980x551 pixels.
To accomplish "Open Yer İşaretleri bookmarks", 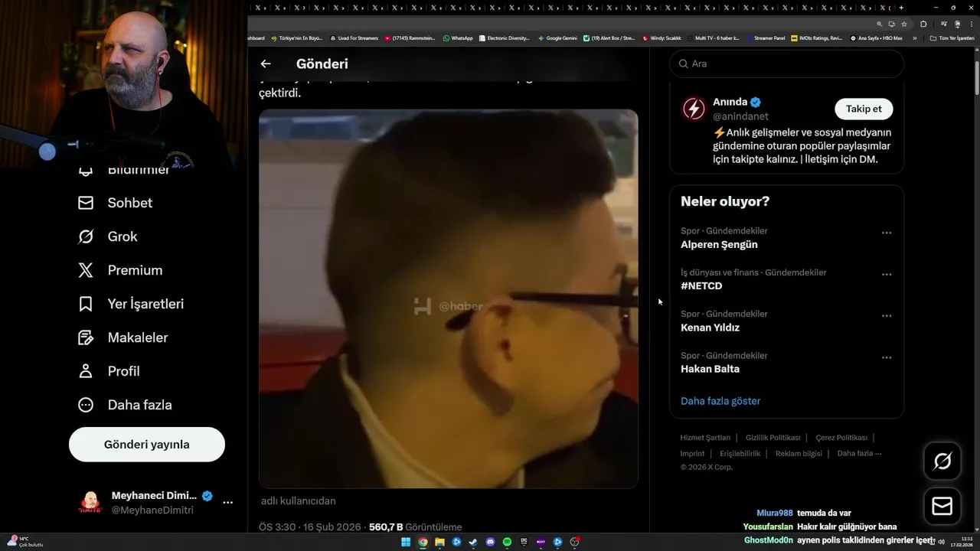I will pos(131,304).
